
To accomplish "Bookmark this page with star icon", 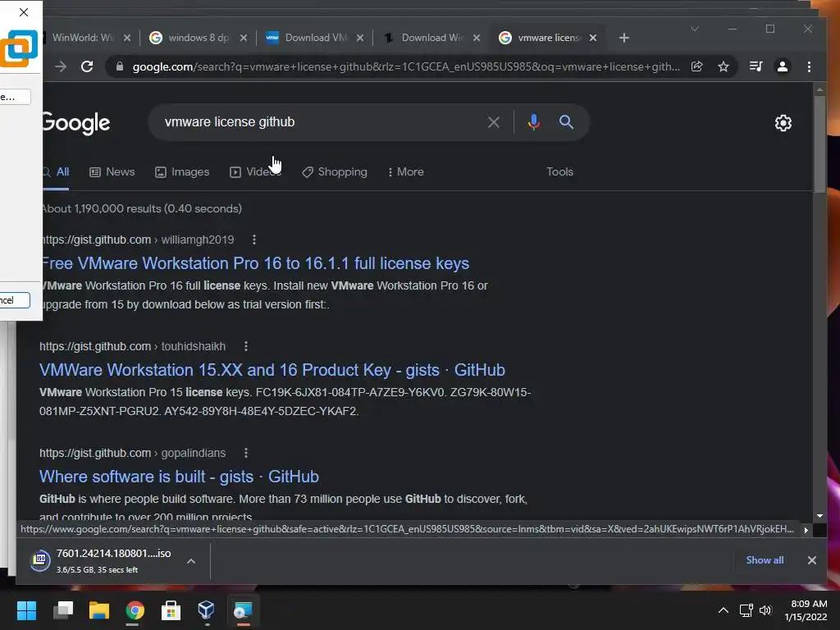I will tap(724, 66).
